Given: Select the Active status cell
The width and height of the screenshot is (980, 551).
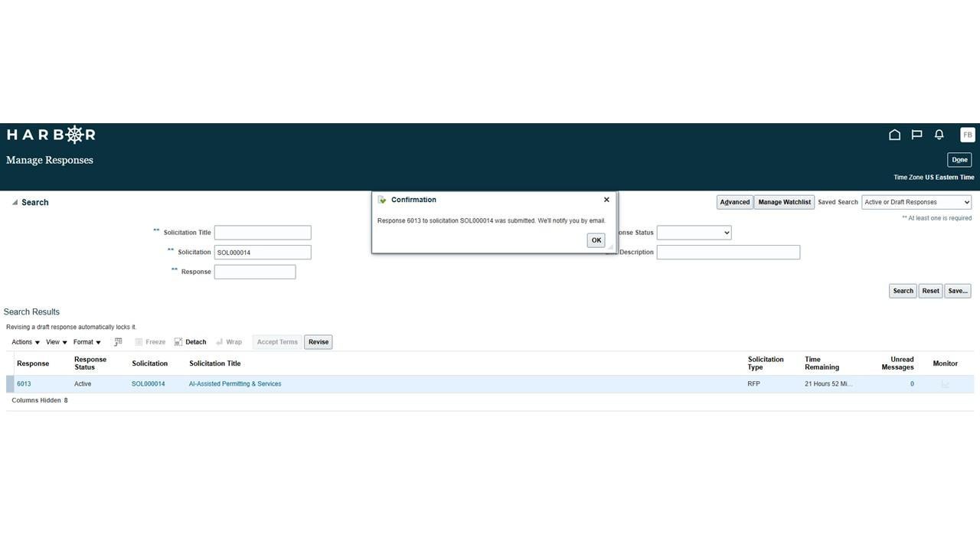Looking at the screenshot, I should pos(83,384).
